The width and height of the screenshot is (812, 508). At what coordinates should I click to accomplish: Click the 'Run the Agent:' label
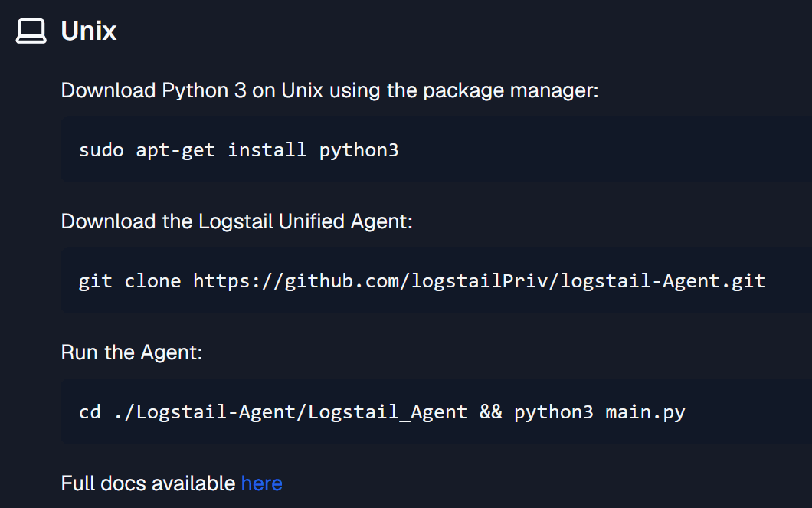point(132,352)
